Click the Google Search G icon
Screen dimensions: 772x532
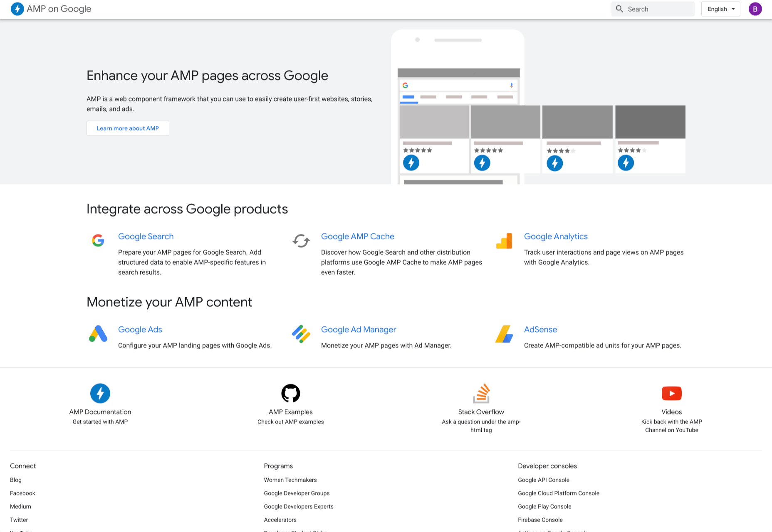(x=98, y=240)
